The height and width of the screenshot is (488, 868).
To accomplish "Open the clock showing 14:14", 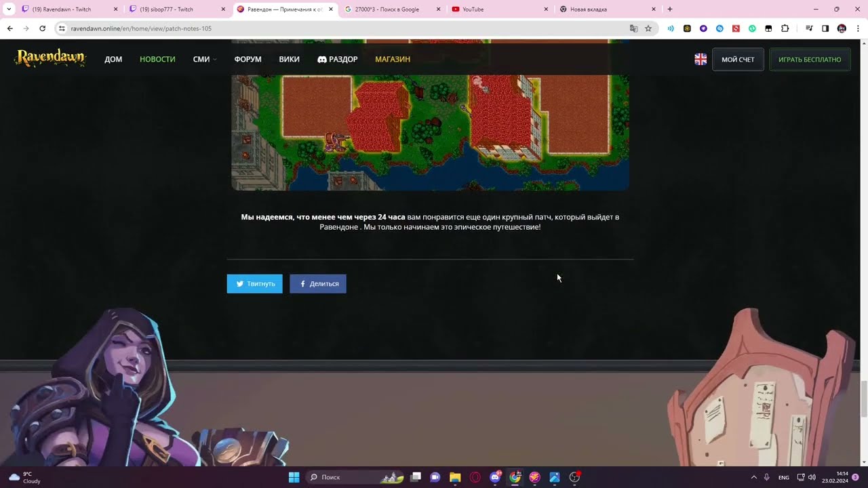I will click(835, 477).
